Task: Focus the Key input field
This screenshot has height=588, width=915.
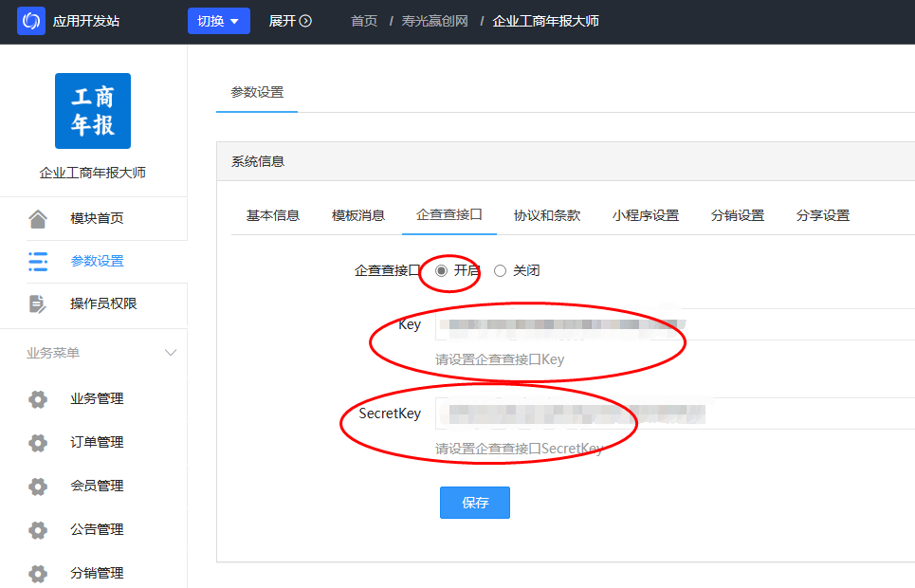Action: [x=674, y=324]
